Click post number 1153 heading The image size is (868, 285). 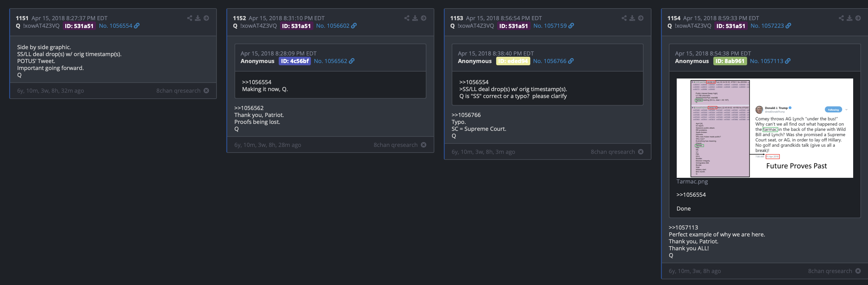point(457,18)
